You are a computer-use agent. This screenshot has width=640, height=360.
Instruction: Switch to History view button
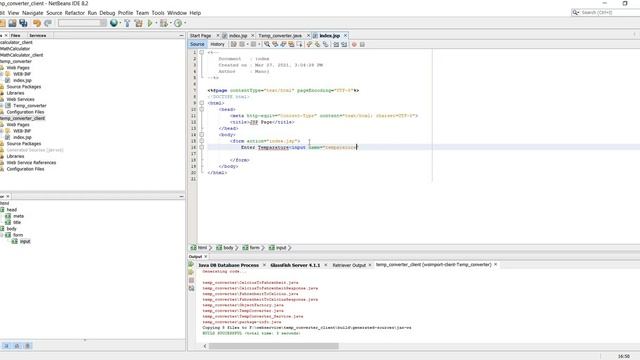click(x=218, y=44)
